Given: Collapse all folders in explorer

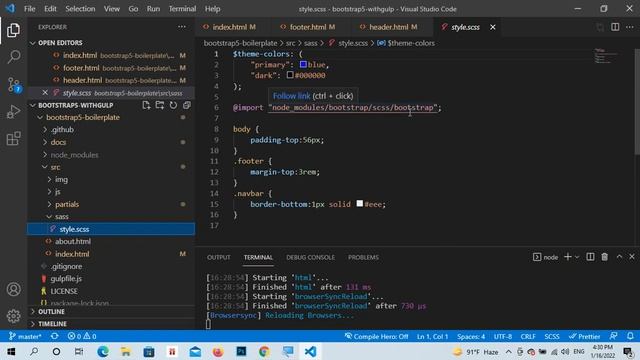Looking at the screenshot, I should [x=187, y=105].
